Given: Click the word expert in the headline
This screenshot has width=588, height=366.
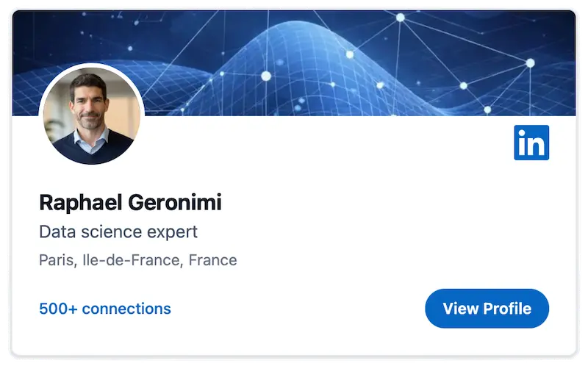Looking at the screenshot, I should [172, 232].
